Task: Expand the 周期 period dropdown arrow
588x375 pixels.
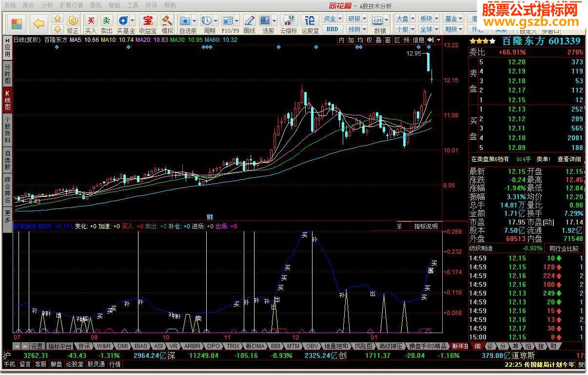Action: tap(216, 20)
